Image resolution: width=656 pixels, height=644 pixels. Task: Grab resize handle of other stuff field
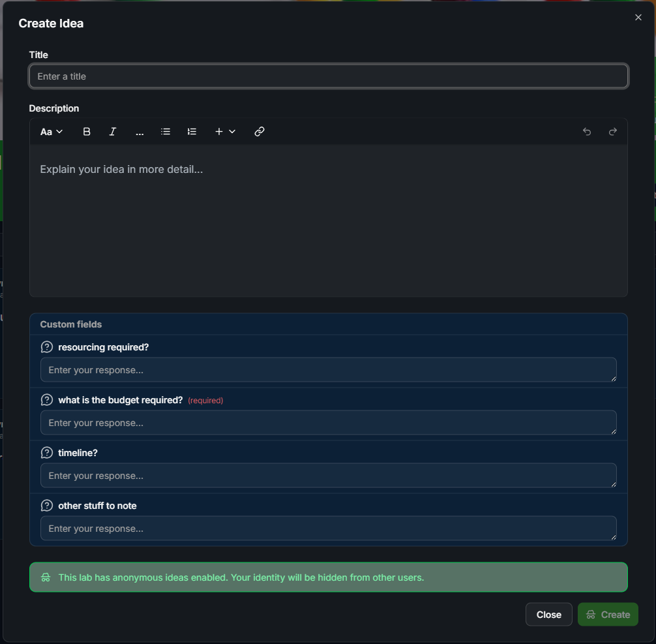614,537
